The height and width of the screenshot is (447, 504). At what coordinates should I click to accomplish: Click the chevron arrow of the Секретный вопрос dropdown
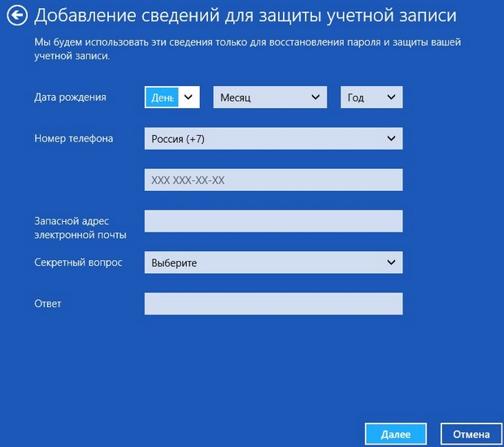[391, 263]
